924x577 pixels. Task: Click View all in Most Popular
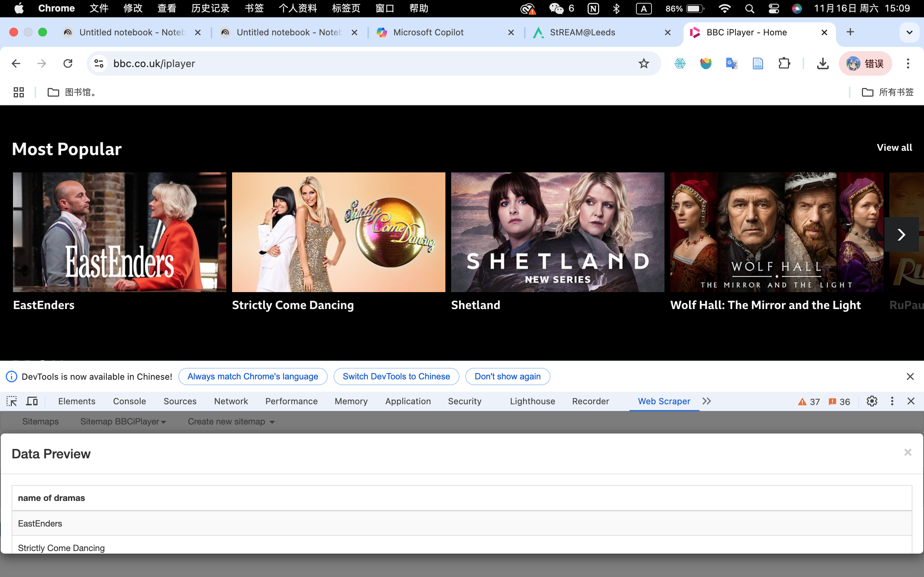[895, 147]
